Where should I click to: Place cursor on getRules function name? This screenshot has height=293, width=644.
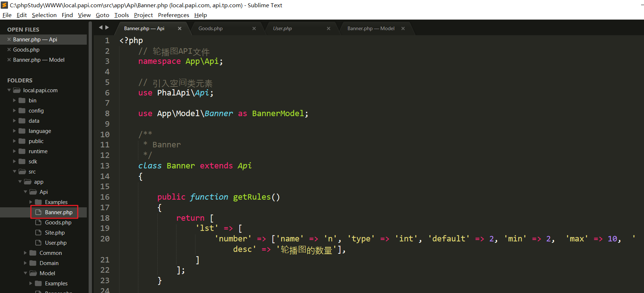[x=252, y=197]
